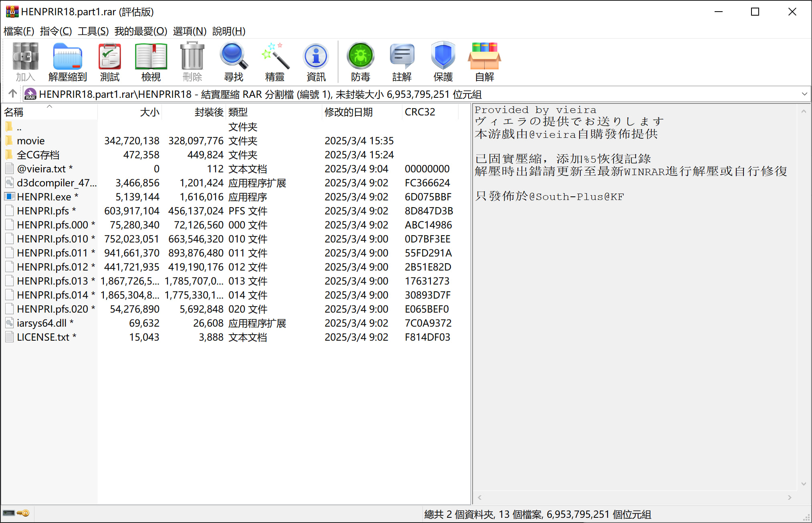Click the Protect archive icon (保護)
The image size is (812, 523).
tap(443, 62)
